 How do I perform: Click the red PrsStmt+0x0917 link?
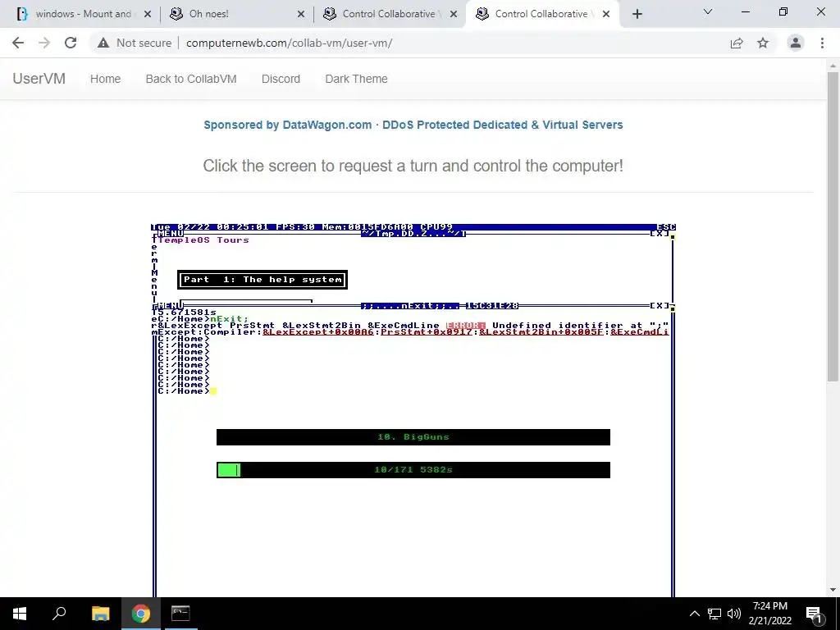(x=427, y=332)
